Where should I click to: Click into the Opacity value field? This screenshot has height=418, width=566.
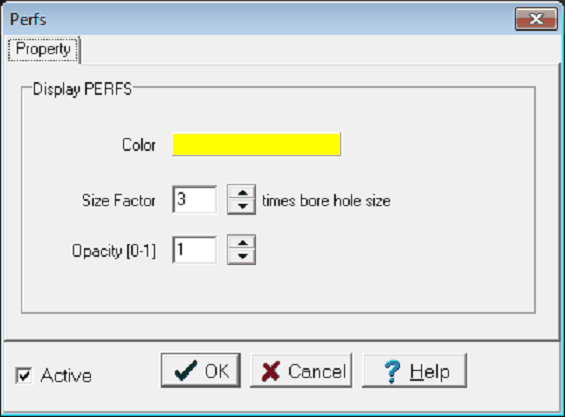(195, 250)
